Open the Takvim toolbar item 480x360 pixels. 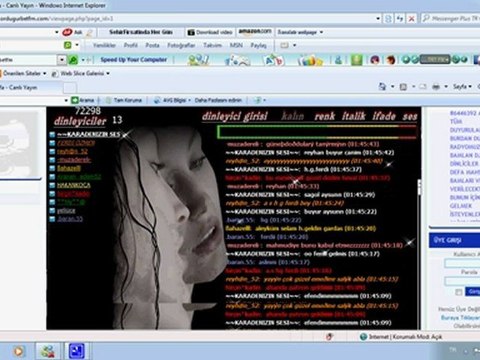coord(212,45)
